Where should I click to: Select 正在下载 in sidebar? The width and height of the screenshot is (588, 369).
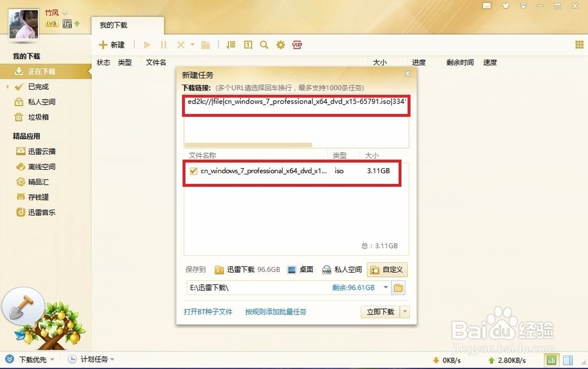pyautogui.click(x=46, y=71)
